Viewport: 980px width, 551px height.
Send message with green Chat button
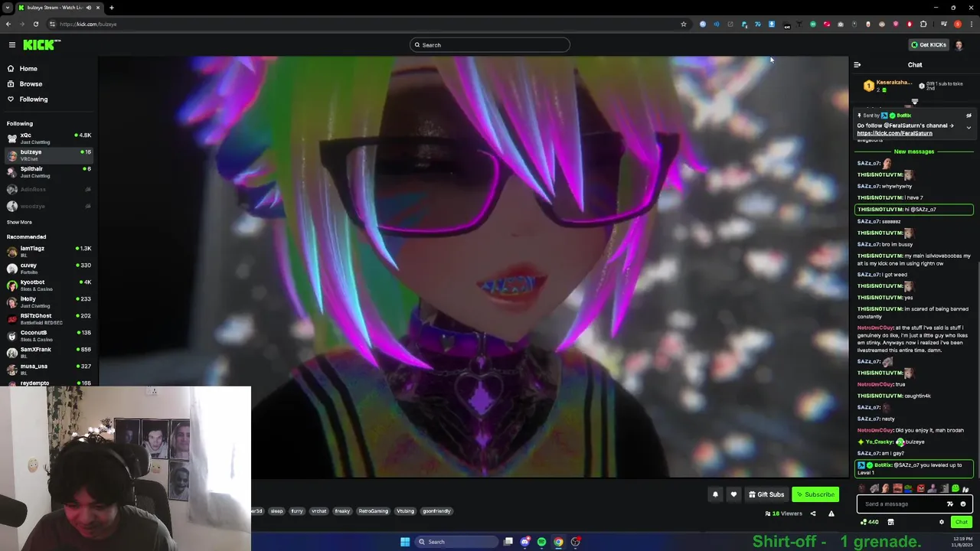point(962,522)
